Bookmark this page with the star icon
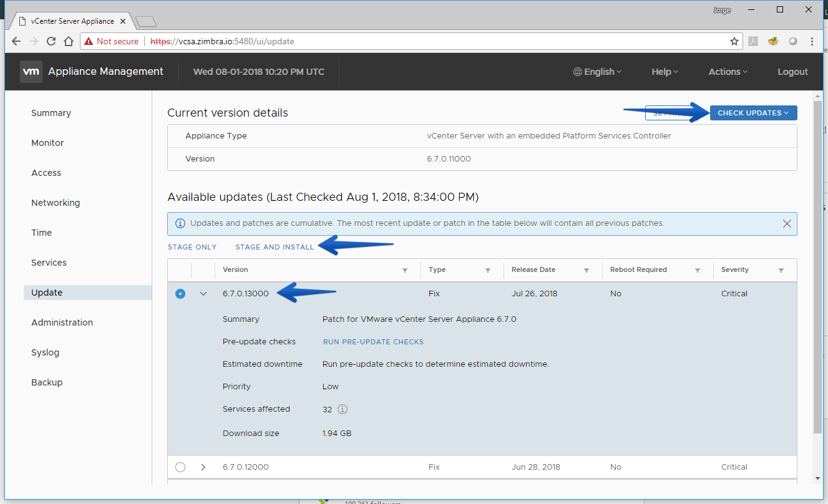This screenshot has width=828, height=504. 734,41
